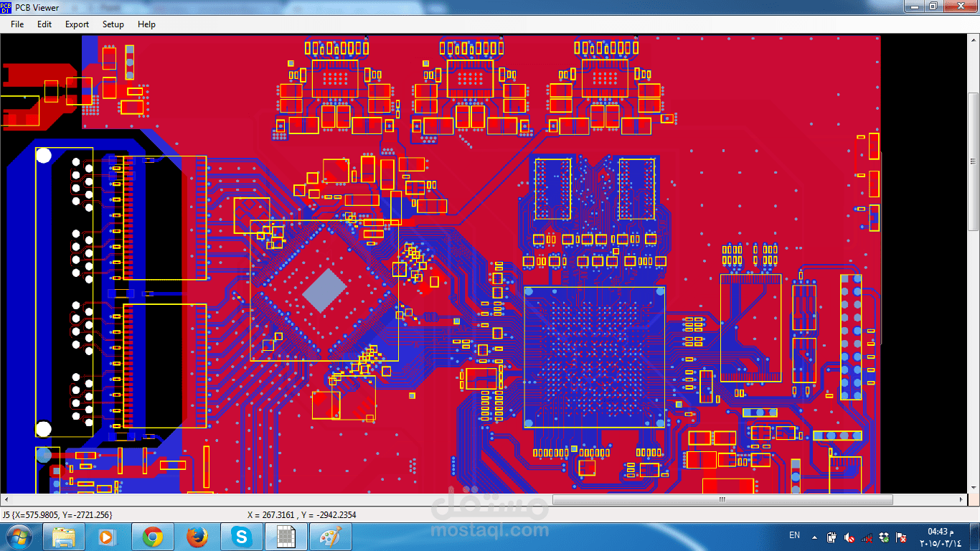Select the PCB Viewer taskbar button
980x551 pixels.
tap(286, 537)
